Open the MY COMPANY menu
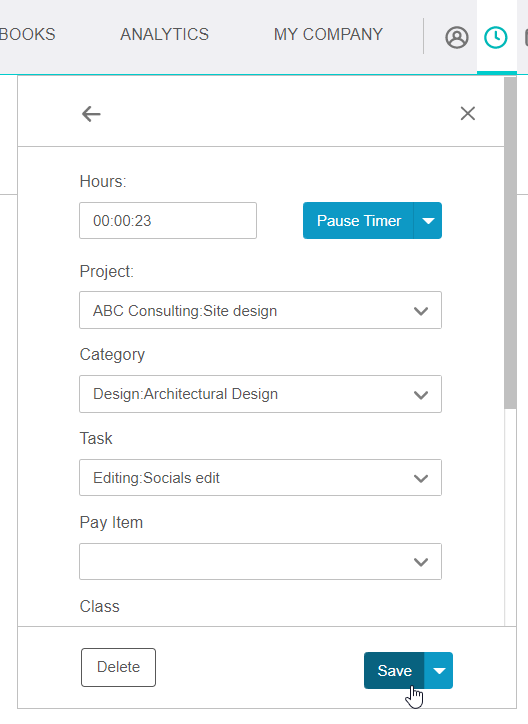528x724 pixels. coord(328,34)
